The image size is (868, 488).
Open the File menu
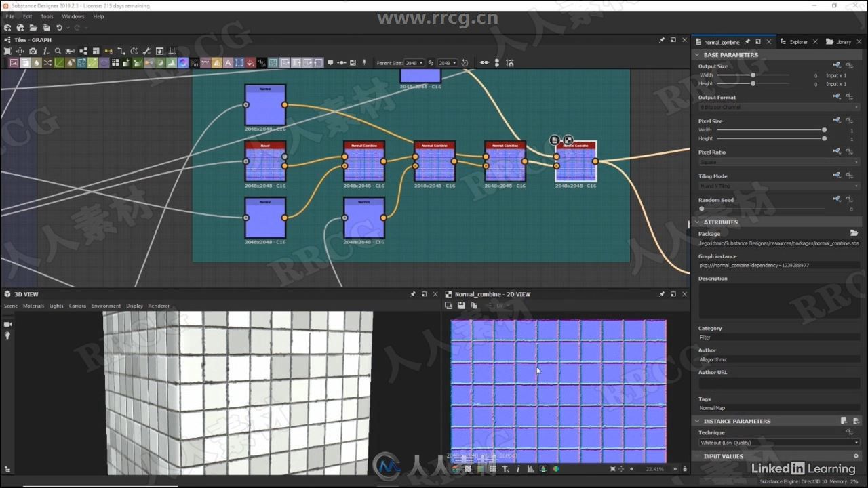(x=9, y=16)
